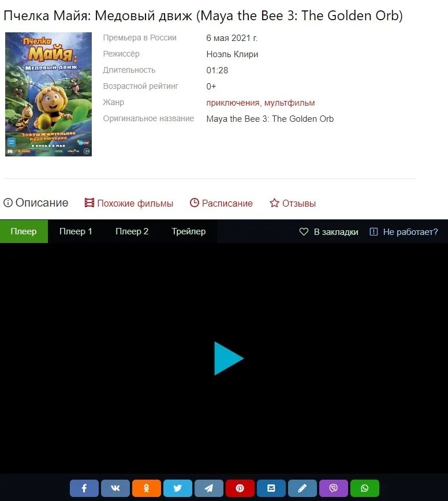This screenshot has width=448, height=501.
Task: Share on Twitter
Action: 178,488
